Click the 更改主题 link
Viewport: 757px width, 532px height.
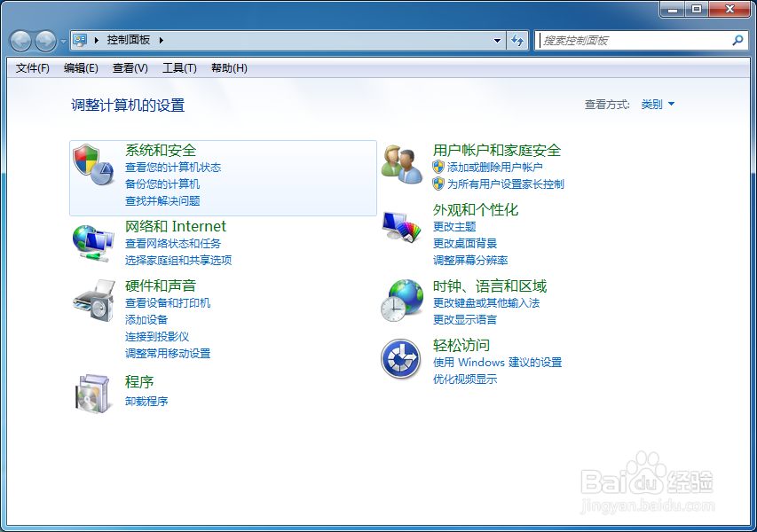pos(454,226)
